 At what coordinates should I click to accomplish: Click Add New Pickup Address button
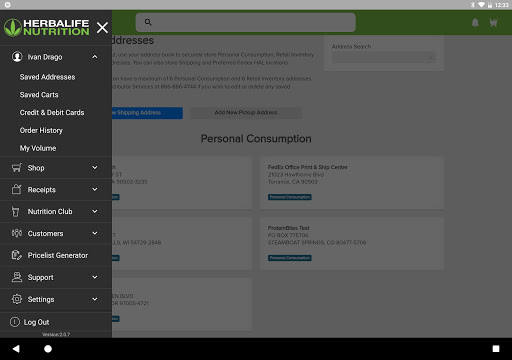[246, 113]
